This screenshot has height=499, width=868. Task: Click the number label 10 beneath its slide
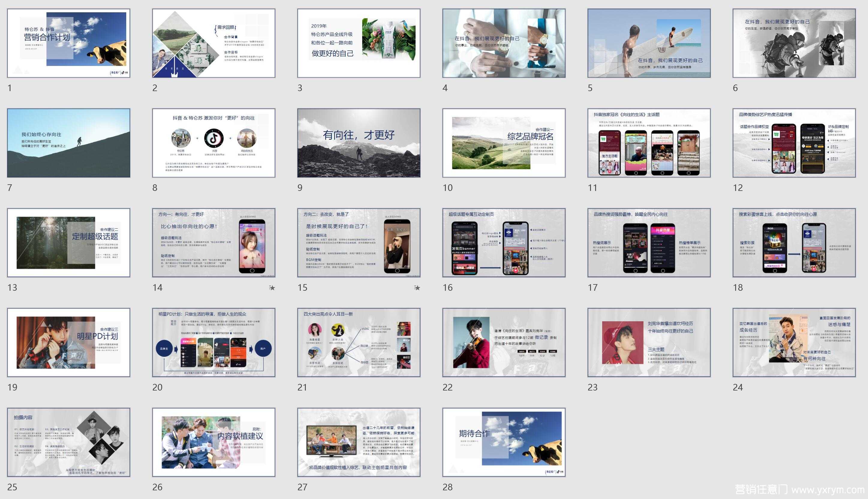[447, 188]
